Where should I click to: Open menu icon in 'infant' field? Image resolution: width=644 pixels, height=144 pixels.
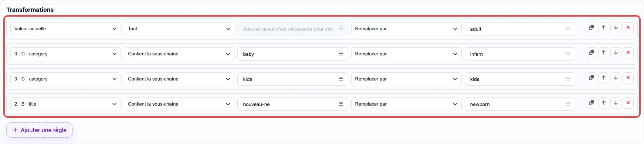pos(568,54)
